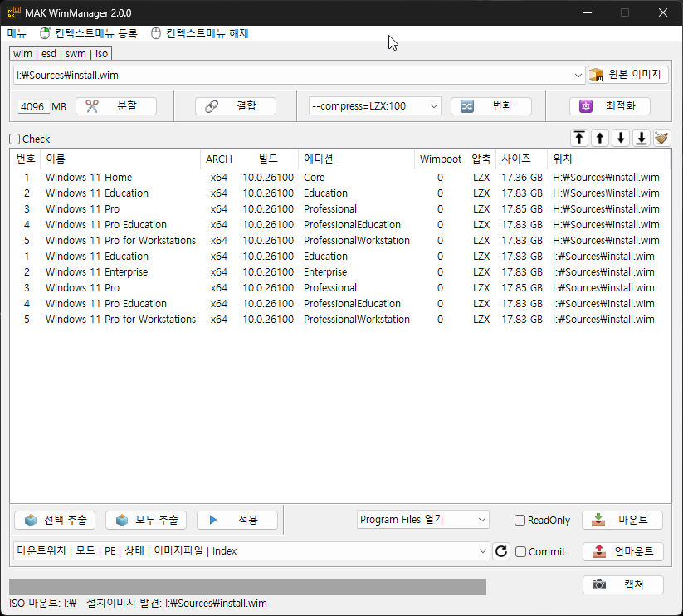
Task: Click the ISO 마운트 status bar text
Action: [x=138, y=604]
